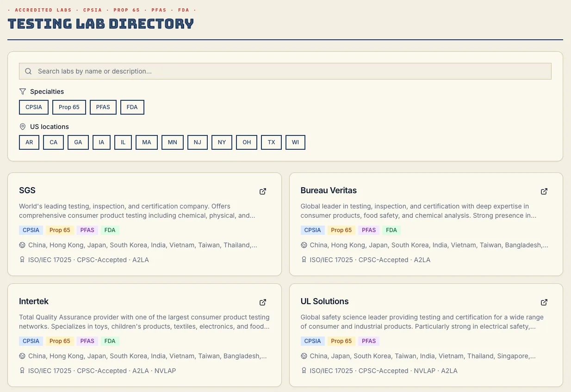Filter labs by NY location
The image size is (571, 392).
pyautogui.click(x=222, y=142)
